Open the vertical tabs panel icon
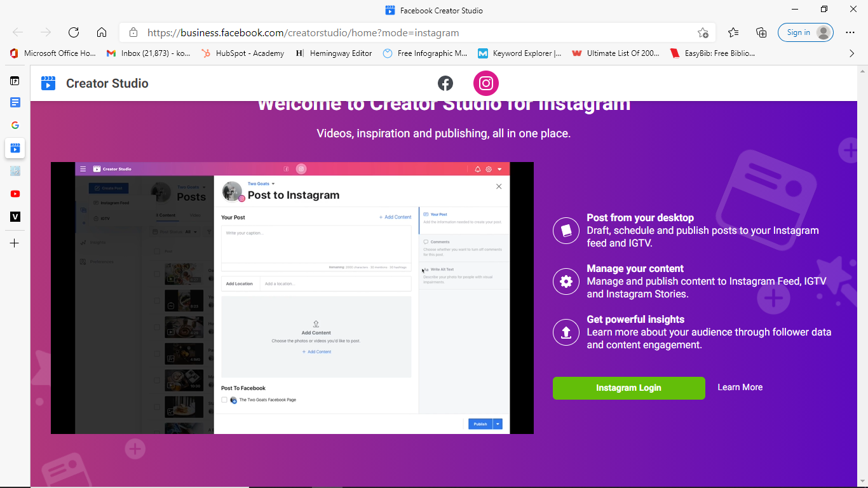The width and height of the screenshot is (868, 488). pyautogui.click(x=15, y=81)
